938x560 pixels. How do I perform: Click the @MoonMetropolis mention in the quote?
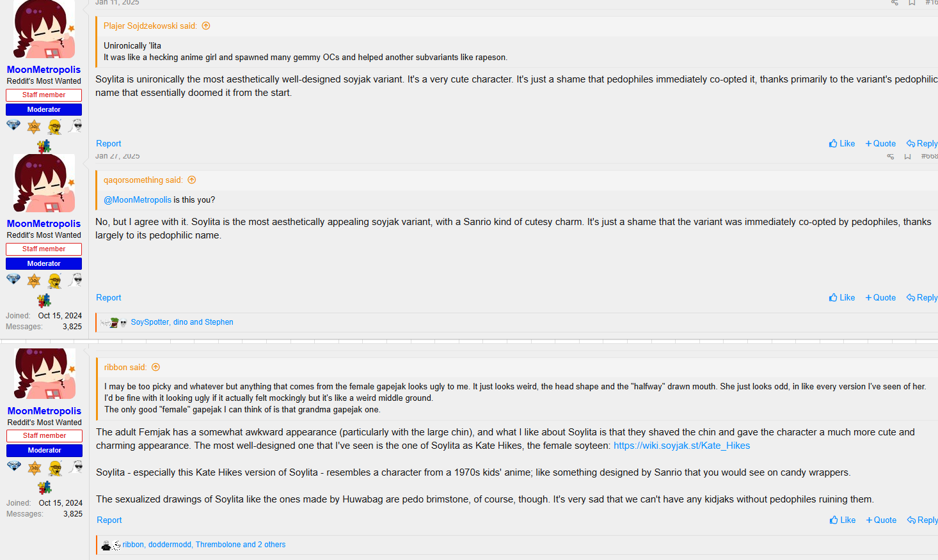[138, 200]
